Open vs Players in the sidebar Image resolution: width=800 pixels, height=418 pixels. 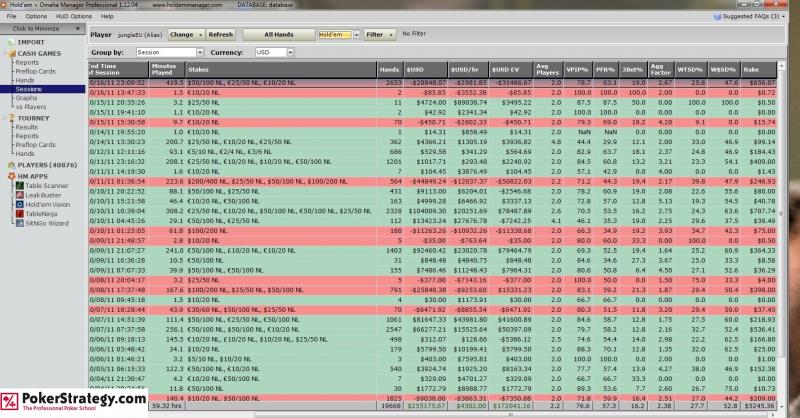point(31,107)
